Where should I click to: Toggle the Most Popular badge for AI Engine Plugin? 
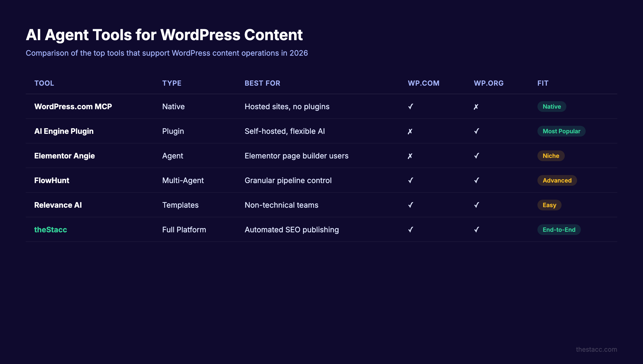pyautogui.click(x=561, y=131)
